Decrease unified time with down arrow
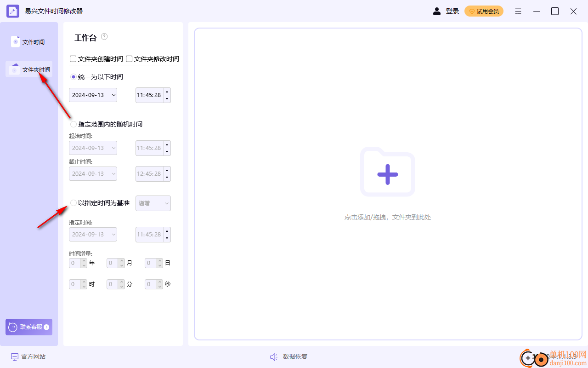 tap(167, 99)
